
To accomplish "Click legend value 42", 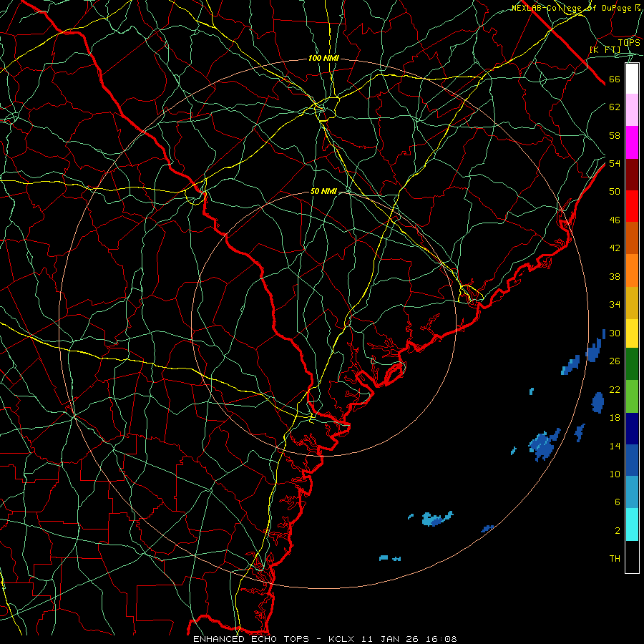I will 615,248.
